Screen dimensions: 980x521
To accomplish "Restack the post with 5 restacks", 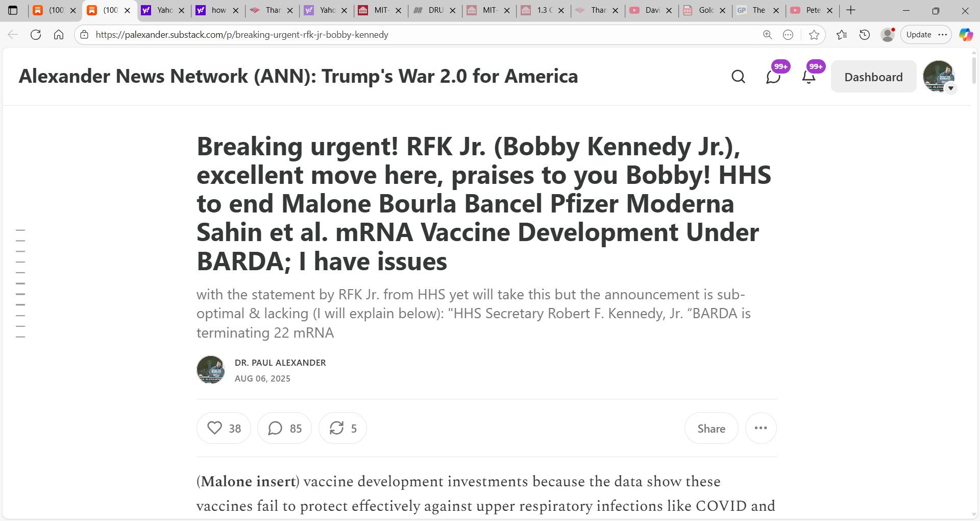I will (342, 428).
